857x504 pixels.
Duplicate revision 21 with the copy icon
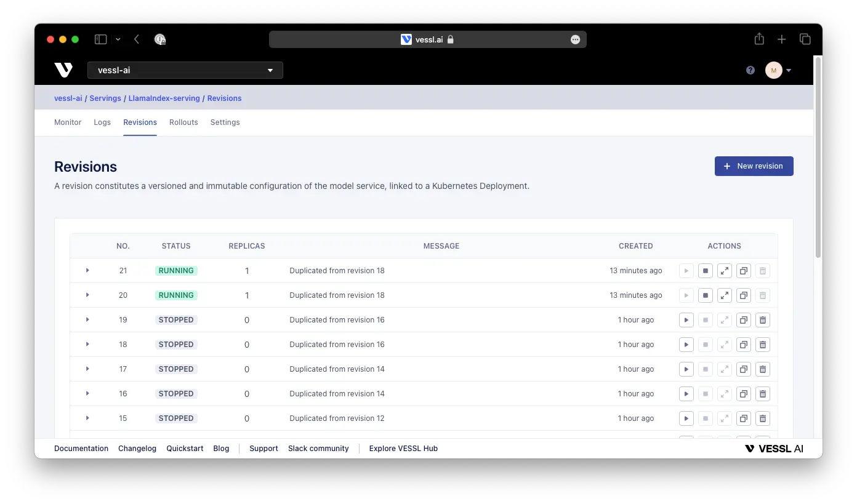(x=744, y=271)
